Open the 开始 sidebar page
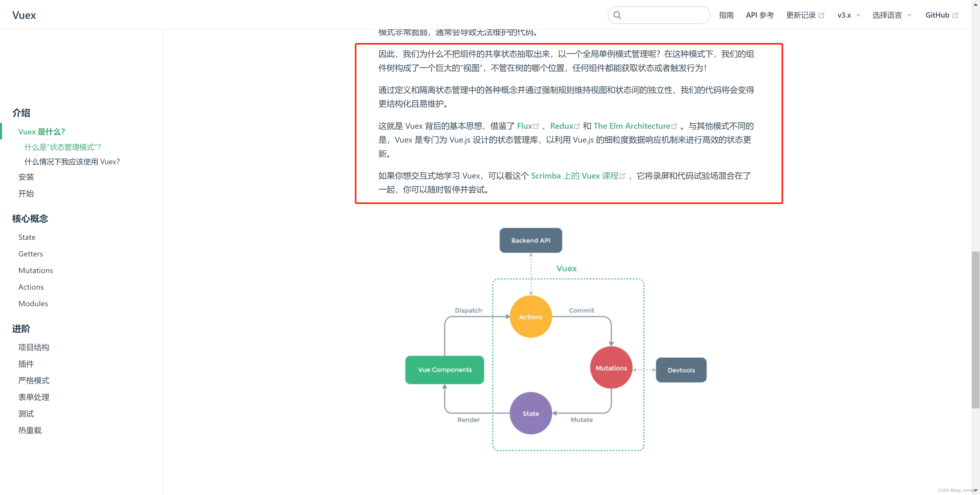Screen dimensions: 980x495 [x=26, y=193]
